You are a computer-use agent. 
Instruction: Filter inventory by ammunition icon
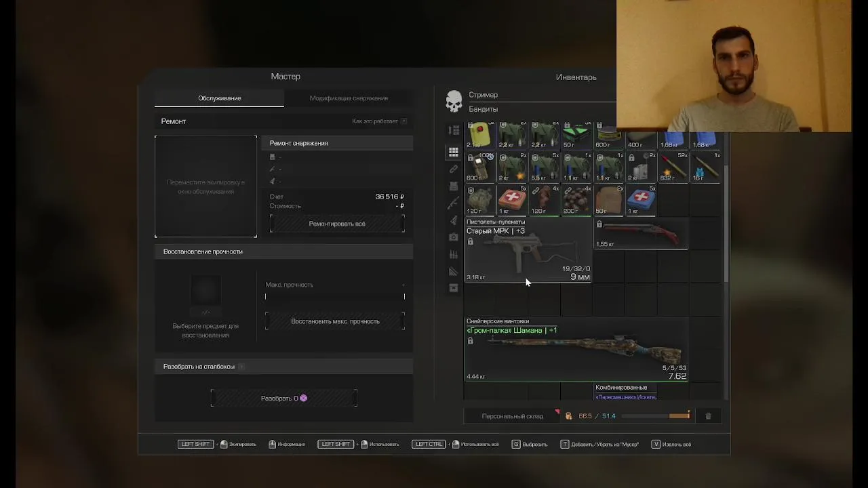click(454, 254)
